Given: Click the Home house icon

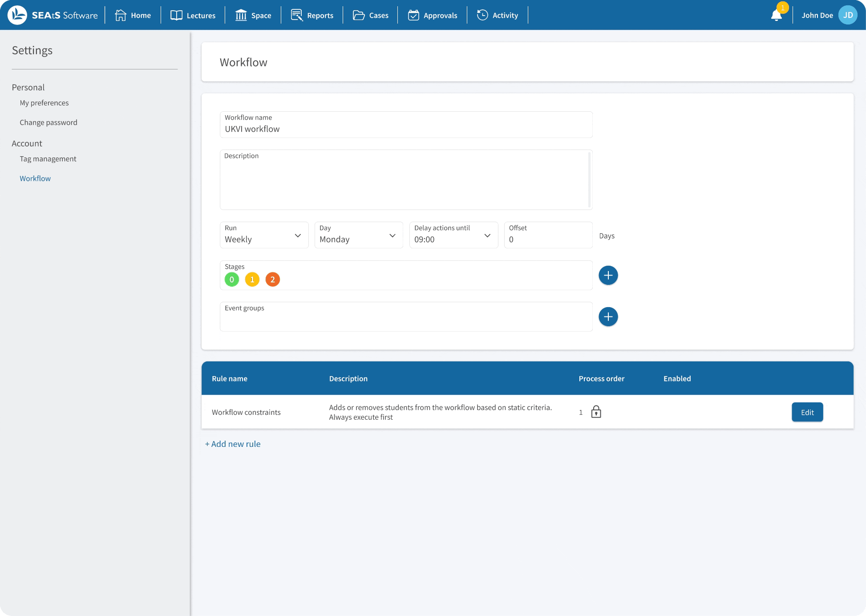Looking at the screenshot, I should tap(121, 15).
